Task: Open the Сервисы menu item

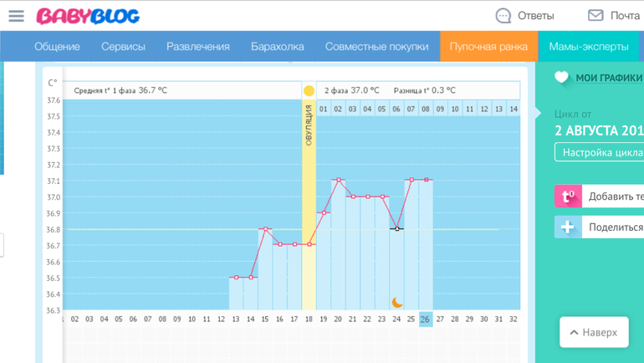Action: [123, 47]
